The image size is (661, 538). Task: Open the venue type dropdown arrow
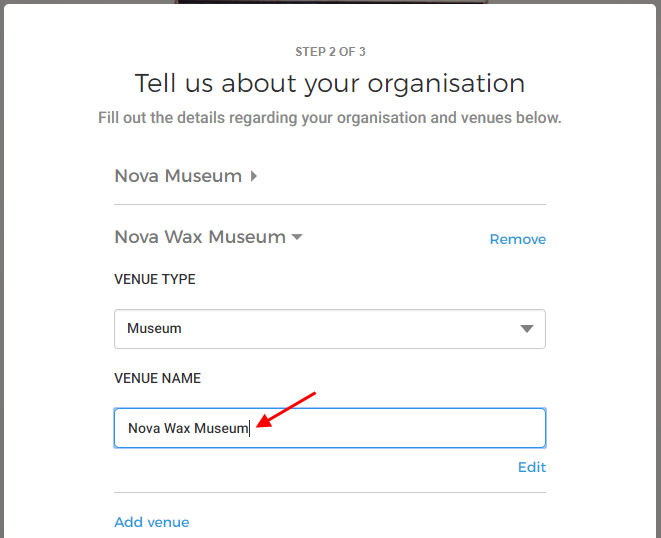point(527,329)
